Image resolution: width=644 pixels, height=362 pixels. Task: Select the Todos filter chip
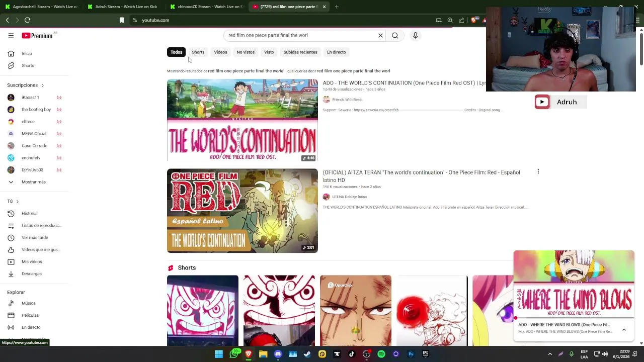click(176, 52)
